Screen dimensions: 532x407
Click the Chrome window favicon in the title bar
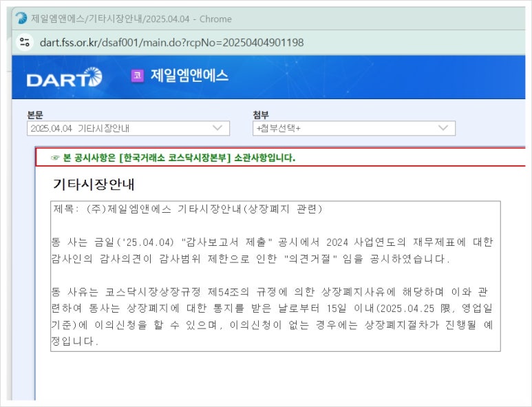tap(21, 19)
